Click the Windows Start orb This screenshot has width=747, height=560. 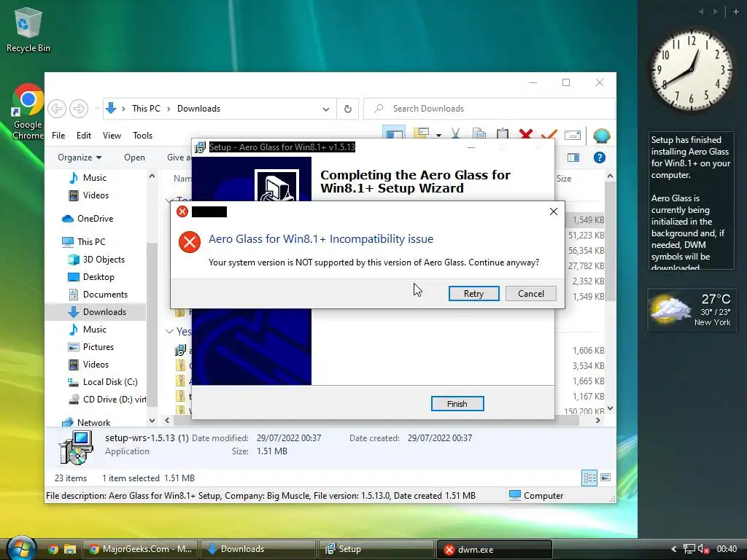pyautogui.click(x=20, y=548)
